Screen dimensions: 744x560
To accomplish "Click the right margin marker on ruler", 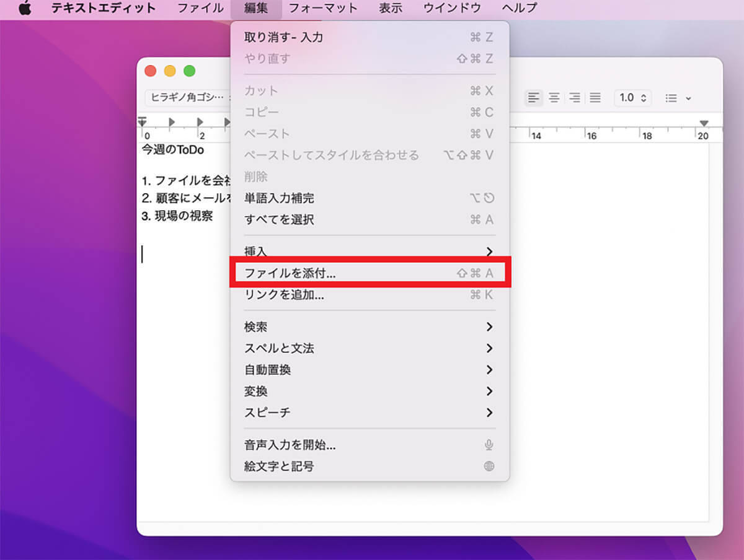I will [x=704, y=123].
